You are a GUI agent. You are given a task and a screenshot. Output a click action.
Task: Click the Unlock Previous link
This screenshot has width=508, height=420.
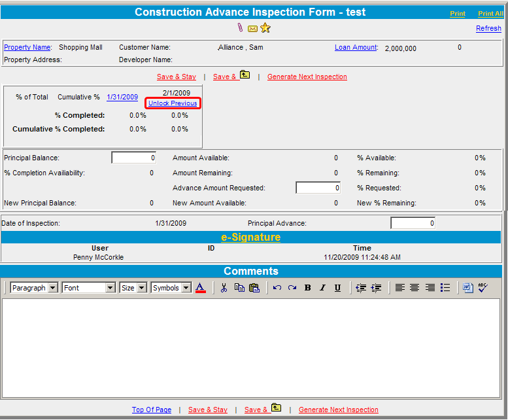point(173,103)
